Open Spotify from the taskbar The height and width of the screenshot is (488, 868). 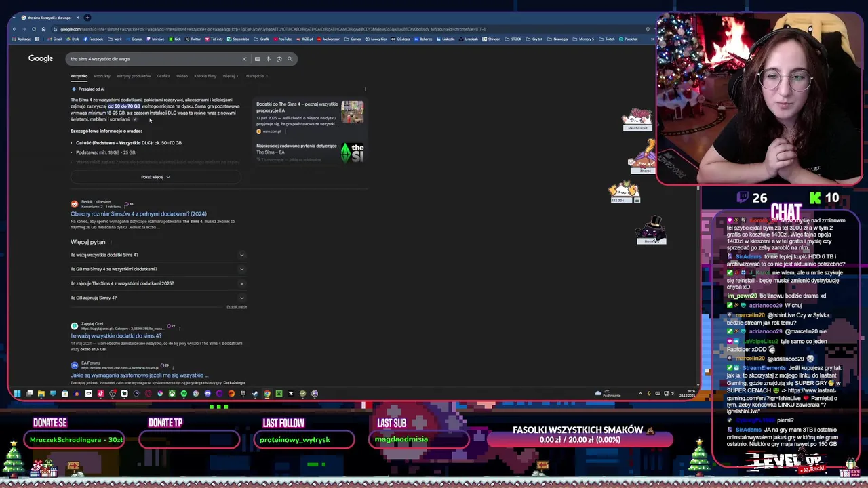(184, 393)
